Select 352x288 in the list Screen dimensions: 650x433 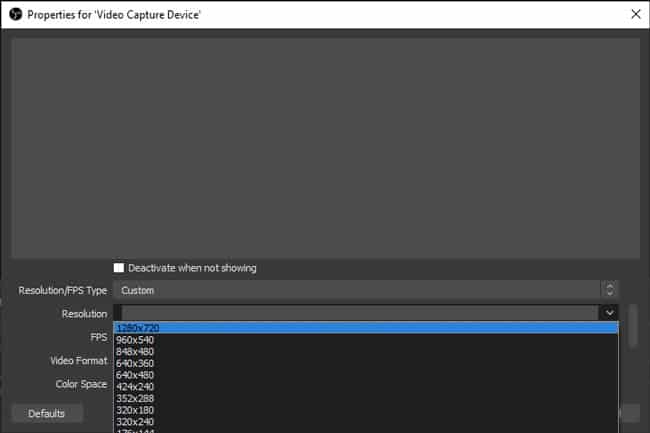366,399
